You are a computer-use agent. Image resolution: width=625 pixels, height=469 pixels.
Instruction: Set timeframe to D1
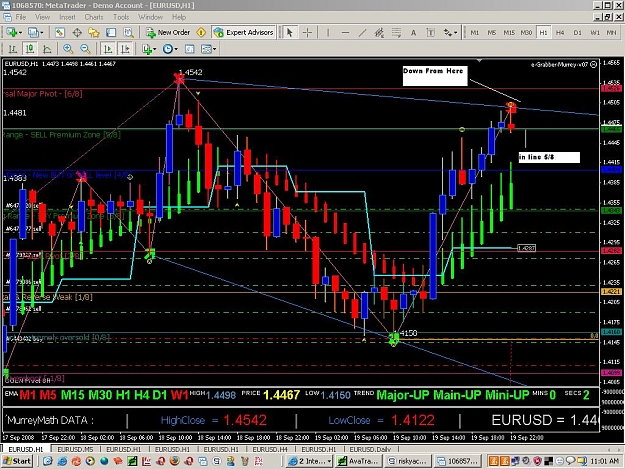pos(578,32)
